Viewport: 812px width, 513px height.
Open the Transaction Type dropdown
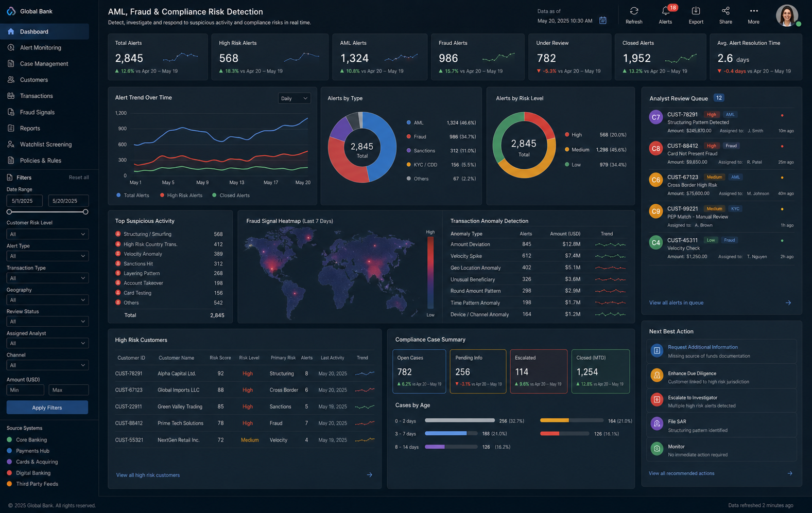[x=47, y=278]
